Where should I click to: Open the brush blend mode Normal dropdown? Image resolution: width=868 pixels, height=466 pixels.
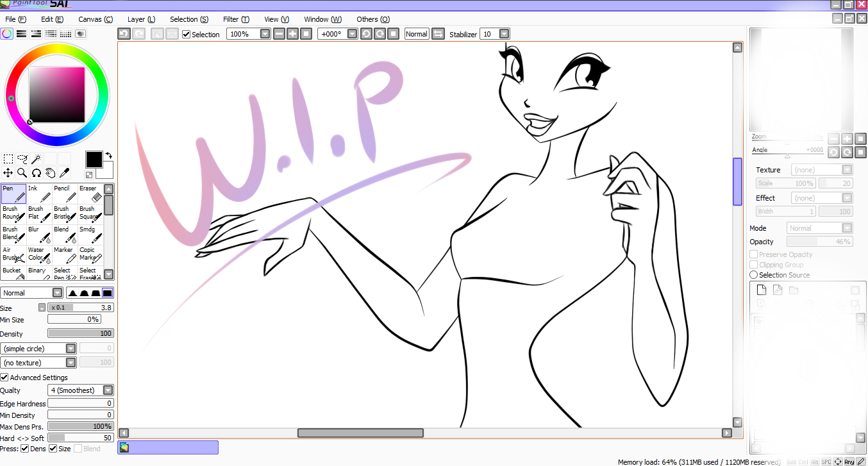(x=32, y=293)
